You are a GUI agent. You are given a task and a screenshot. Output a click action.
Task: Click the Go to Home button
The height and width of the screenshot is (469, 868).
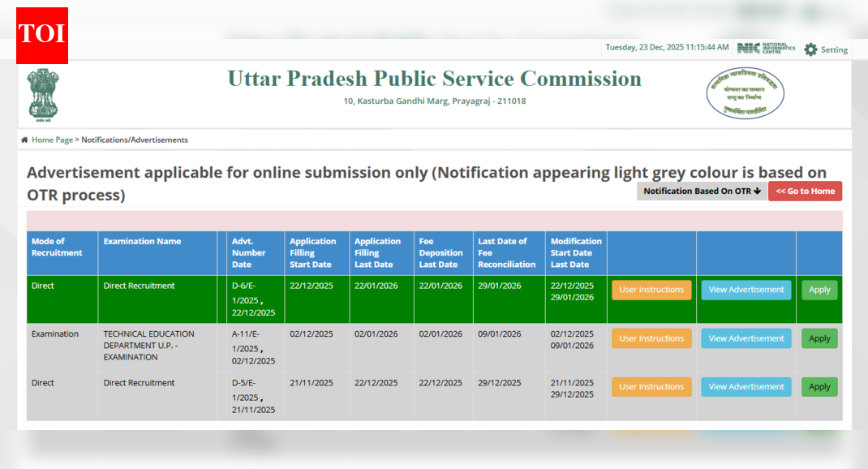click(805, 191)
